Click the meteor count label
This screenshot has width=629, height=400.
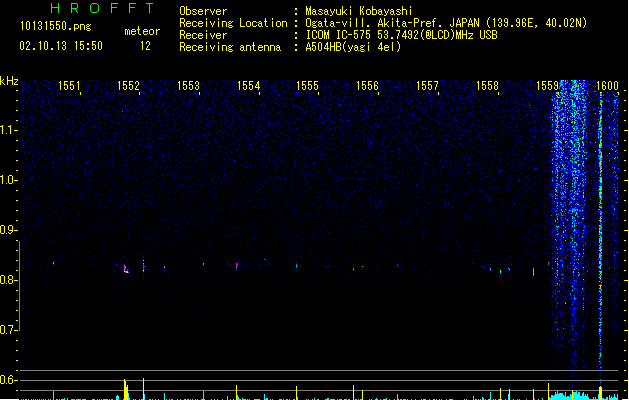point(142,31)
